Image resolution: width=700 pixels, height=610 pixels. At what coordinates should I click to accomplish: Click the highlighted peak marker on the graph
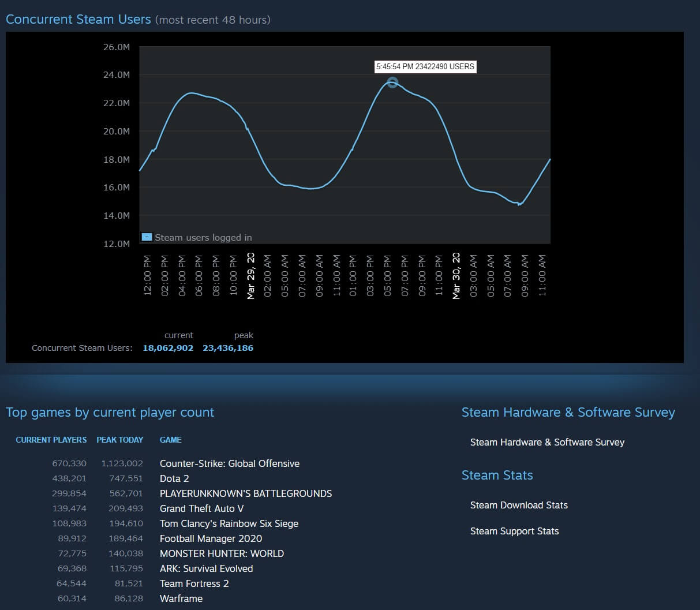tap(392, 83)
